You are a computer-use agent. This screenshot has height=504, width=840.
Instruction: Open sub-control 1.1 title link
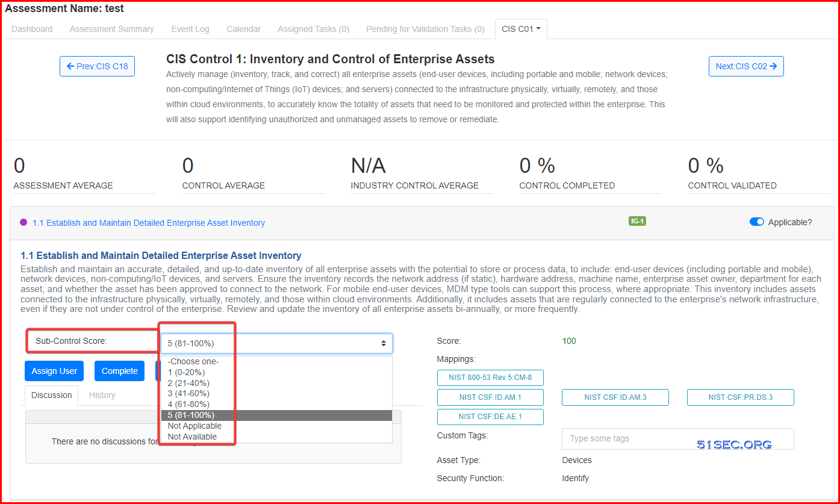click(x=149, y=223)
